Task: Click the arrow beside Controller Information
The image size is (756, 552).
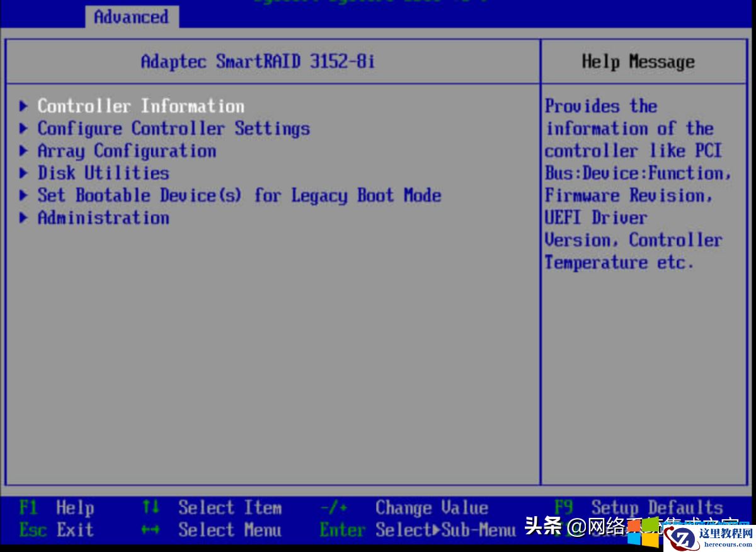Action: pyautogui.click(x=24, y=106)
